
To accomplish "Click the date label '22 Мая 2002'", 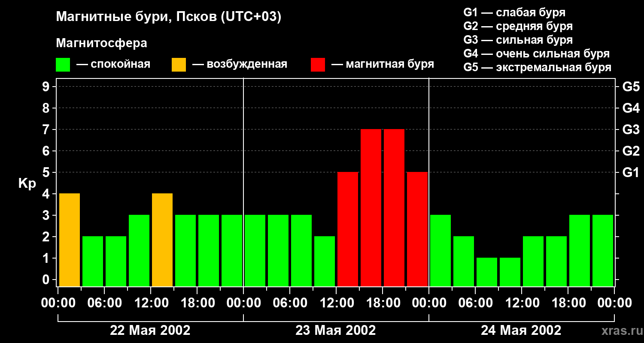I will [x=150, y=331].
